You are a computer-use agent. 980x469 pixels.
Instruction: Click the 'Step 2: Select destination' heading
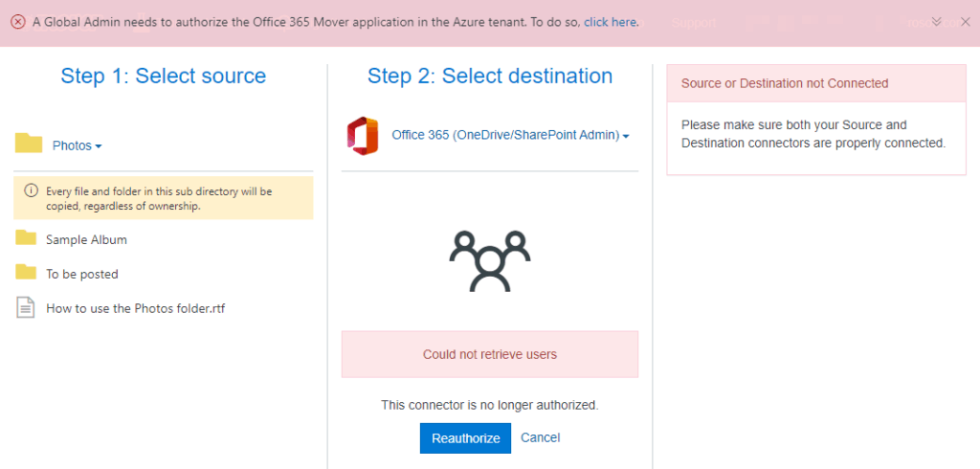click(490, 76)
